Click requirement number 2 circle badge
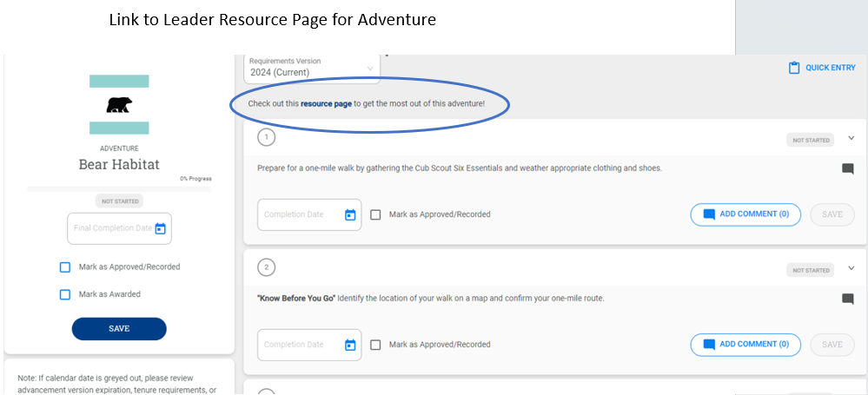This screenshot has height=395, width=868. (x=266, y=267)
